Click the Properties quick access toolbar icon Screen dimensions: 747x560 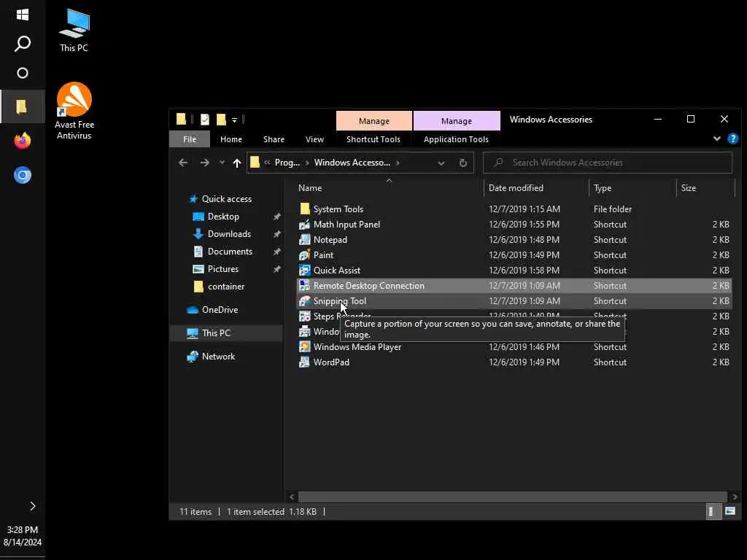point(205,120)
